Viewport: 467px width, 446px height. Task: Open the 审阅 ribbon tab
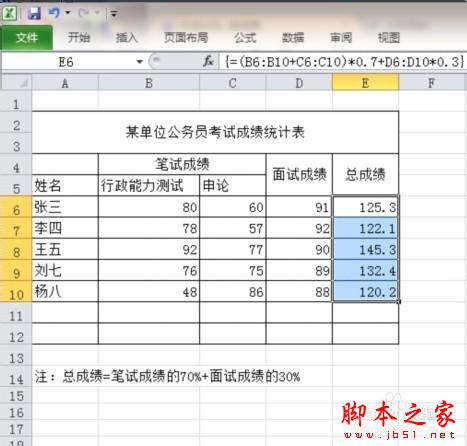(341, 38)
